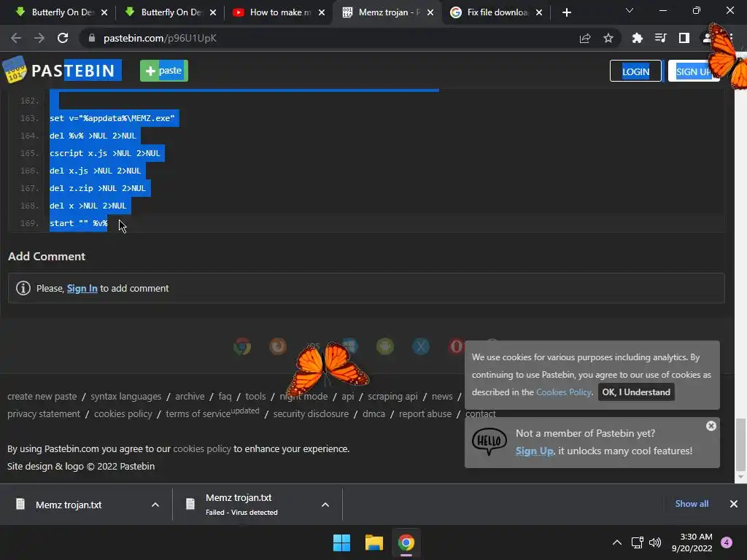This screenshot has width=747, height=560.
Task: Open the tools footer link
Action: 255,396
